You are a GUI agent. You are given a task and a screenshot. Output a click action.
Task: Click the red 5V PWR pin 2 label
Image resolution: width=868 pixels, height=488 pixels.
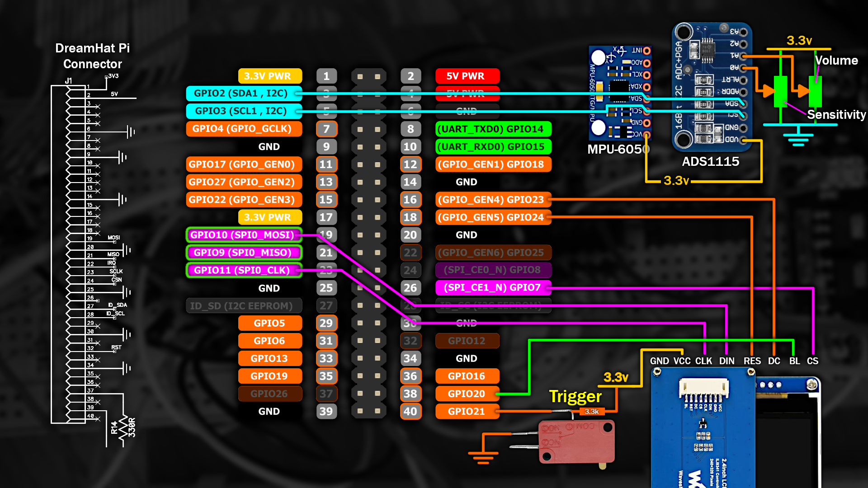[x=467, y=76]
